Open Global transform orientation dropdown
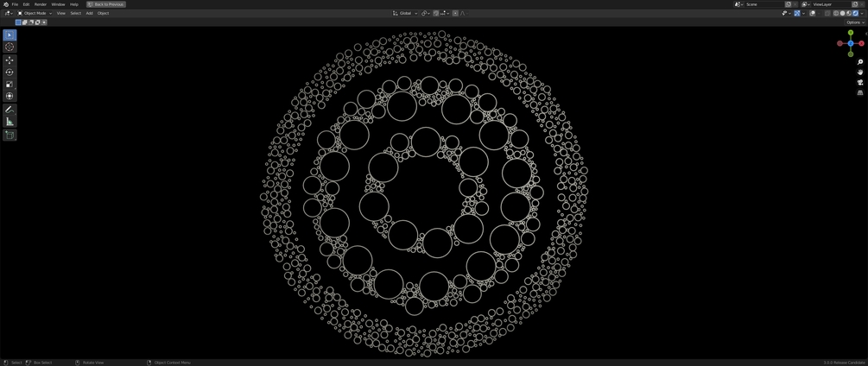The height and width of the screenshot is (366, 868). [x=405, y=13]
